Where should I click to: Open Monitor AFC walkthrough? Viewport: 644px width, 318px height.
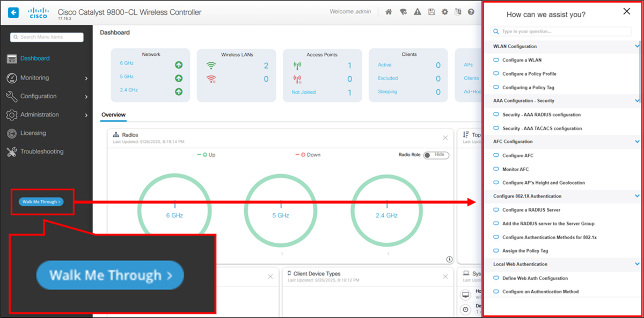click(515, 169)
